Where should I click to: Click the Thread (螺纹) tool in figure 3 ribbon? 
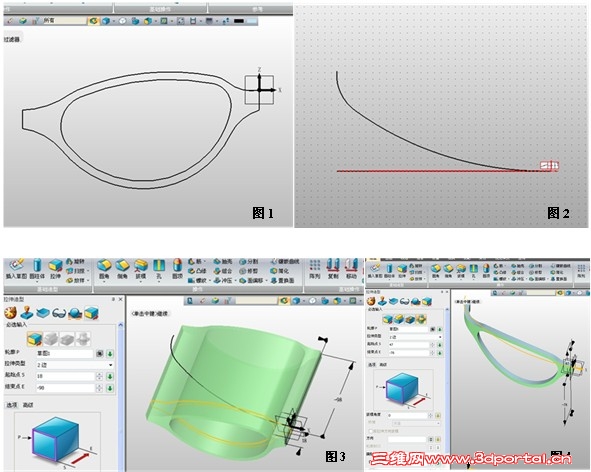(198, 281)
